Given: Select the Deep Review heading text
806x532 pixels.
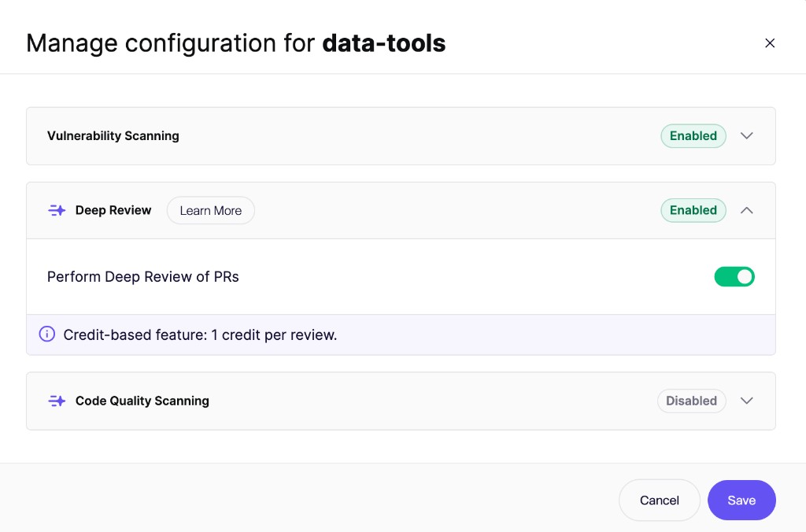Looking at the screenshot, I should (113, 210).
